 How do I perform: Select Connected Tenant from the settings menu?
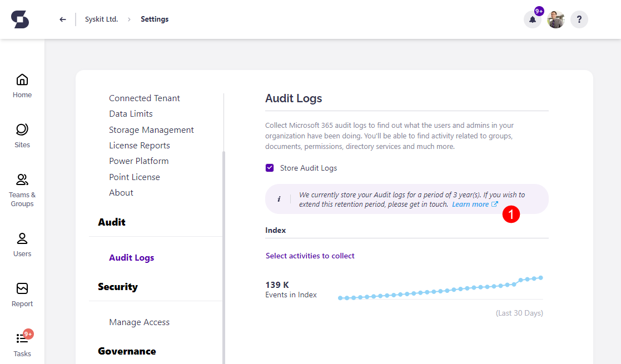(144, 98)
